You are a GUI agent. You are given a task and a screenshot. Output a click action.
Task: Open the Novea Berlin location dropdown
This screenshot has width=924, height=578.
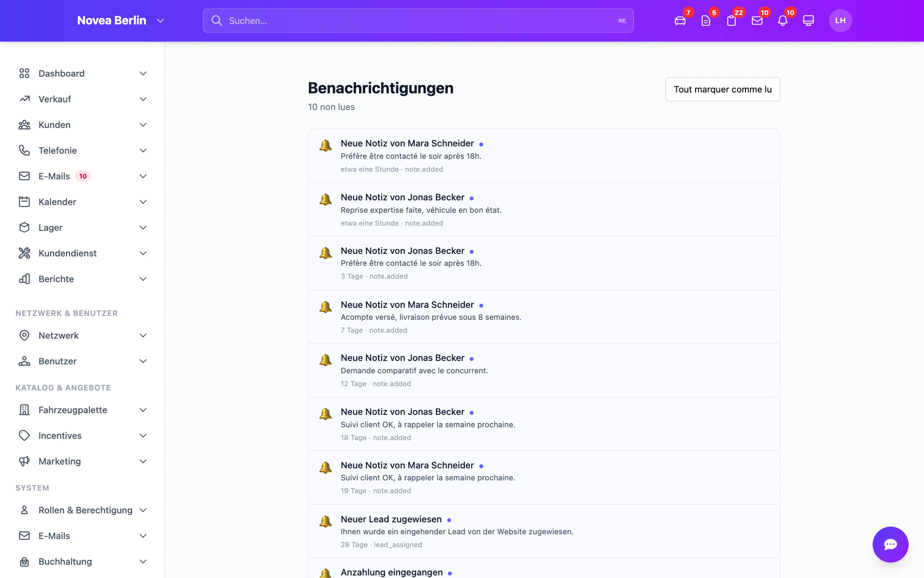[x=121, y=21]
